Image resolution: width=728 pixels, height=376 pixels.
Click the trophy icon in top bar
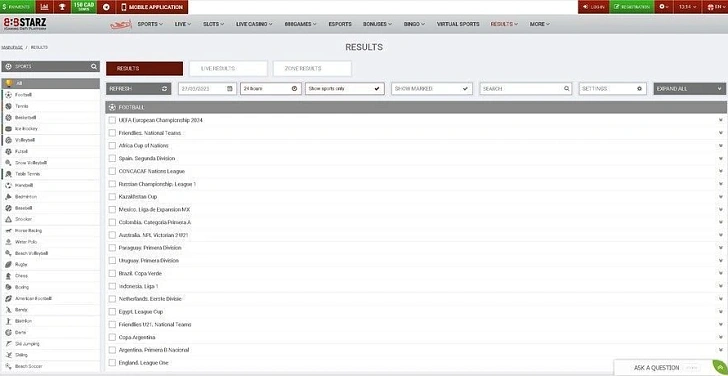pyautogui.click(x=62, y=7)
